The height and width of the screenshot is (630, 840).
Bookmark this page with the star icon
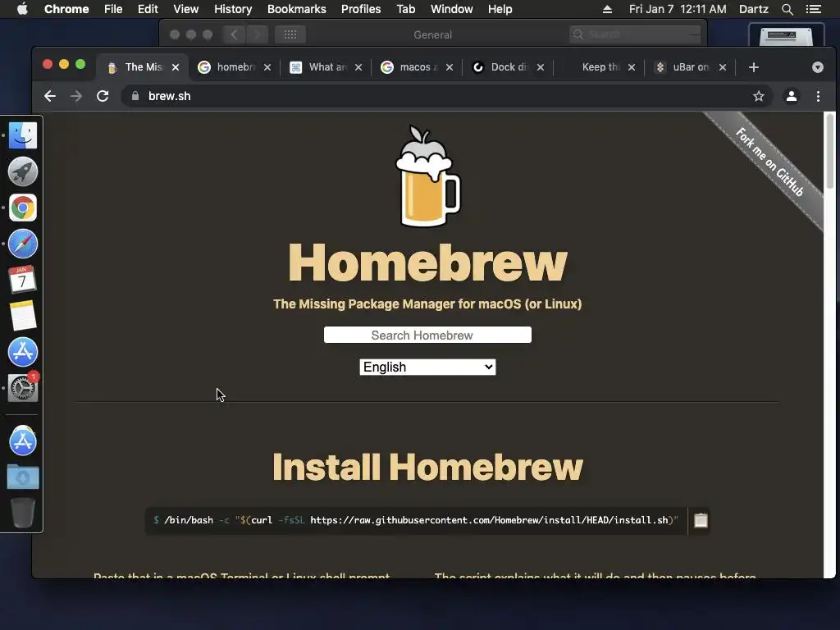[759, 96]
